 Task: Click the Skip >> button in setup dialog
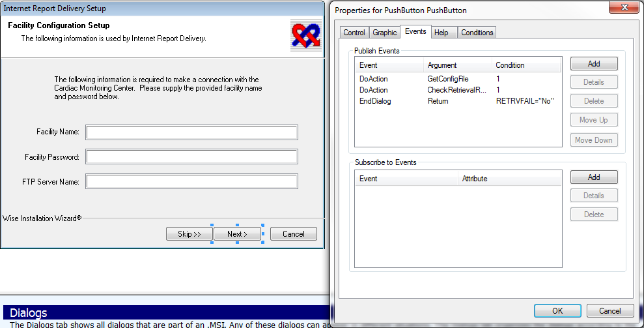(189, 233)
